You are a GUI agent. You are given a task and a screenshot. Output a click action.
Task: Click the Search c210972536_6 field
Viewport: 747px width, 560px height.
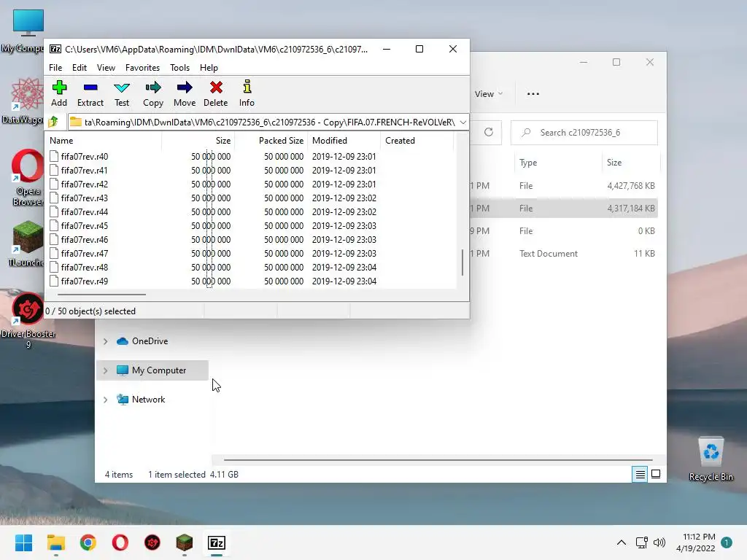(x=584, y=133)
